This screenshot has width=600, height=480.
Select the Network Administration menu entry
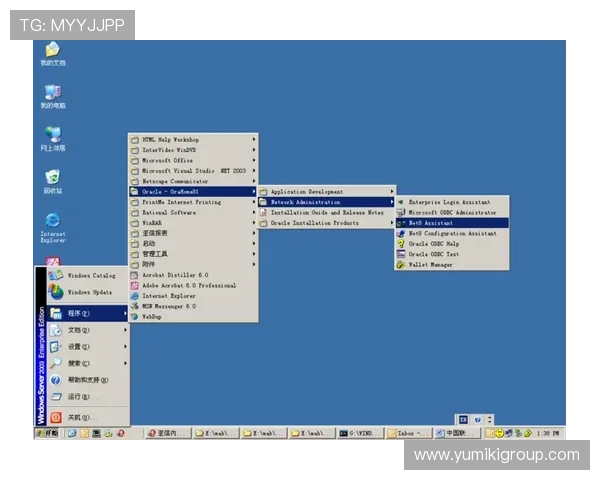(327, 202)
